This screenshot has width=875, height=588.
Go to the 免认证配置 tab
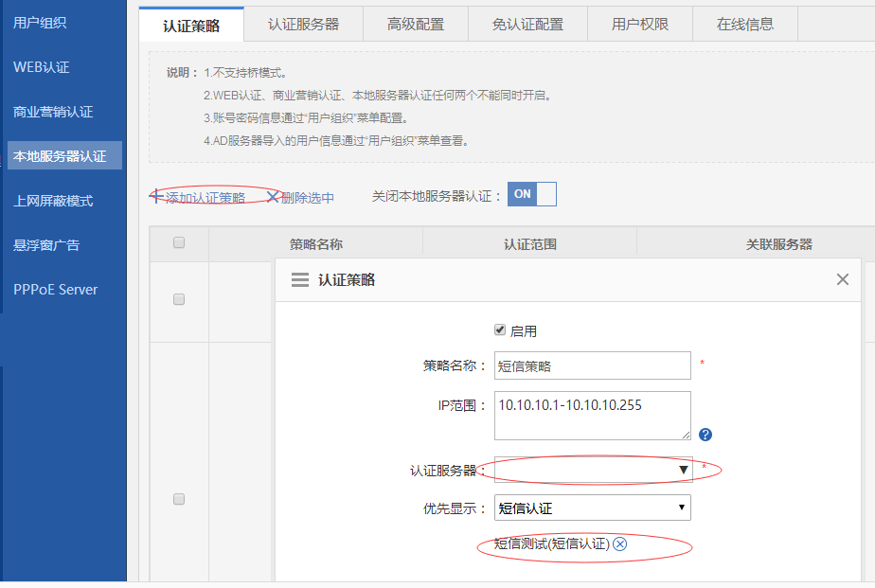(x=527, y=25)
